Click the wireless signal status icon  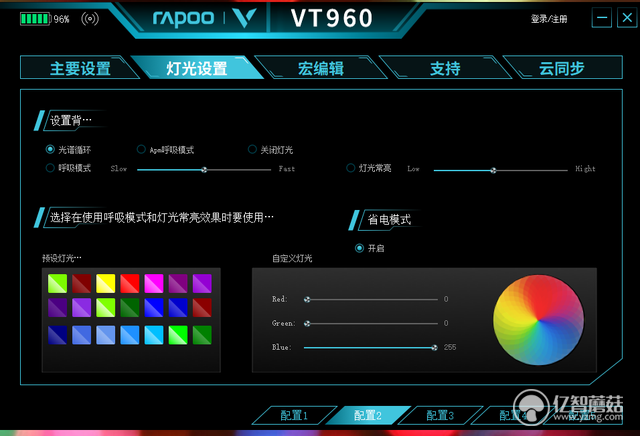pos(90,19)
